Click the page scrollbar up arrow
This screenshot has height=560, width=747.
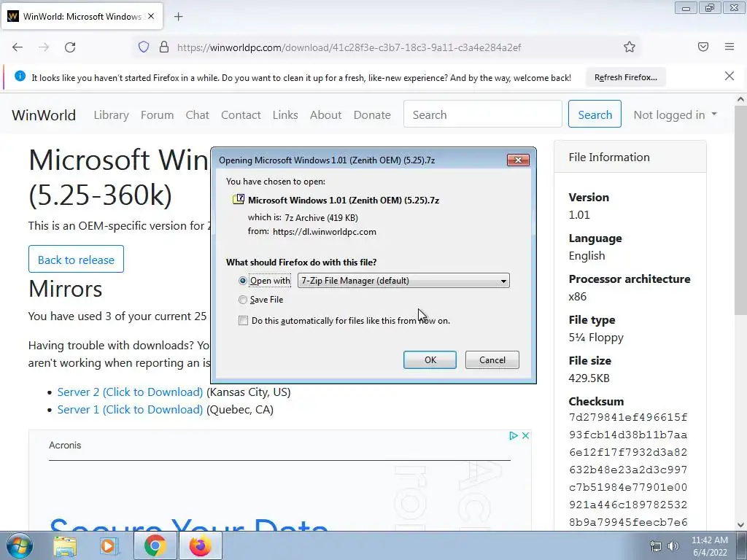(x=740, y=99)
